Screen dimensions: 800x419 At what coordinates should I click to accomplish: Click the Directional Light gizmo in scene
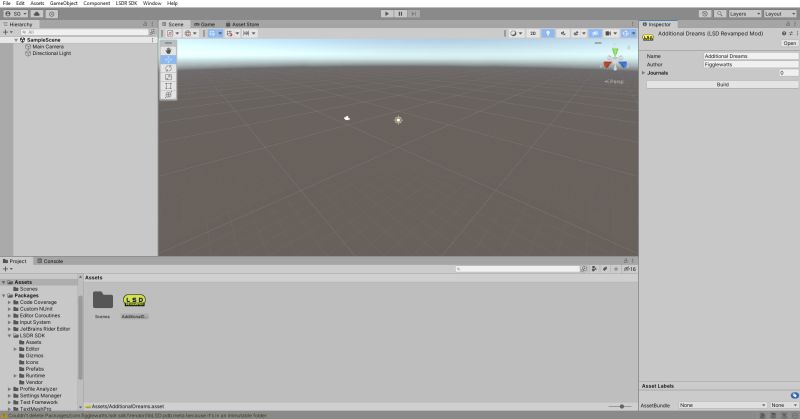pyautogui.click(x=398, y=120)
